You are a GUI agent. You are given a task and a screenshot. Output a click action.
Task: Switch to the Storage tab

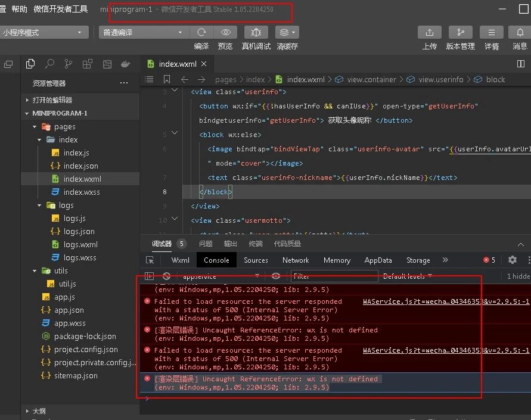[418, 260]
